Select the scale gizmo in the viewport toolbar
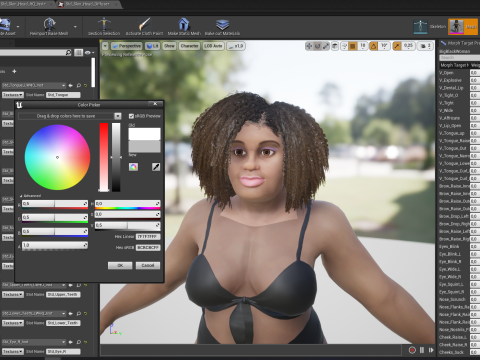This screenshot has height=360, width=480. [x=326, y=46]
